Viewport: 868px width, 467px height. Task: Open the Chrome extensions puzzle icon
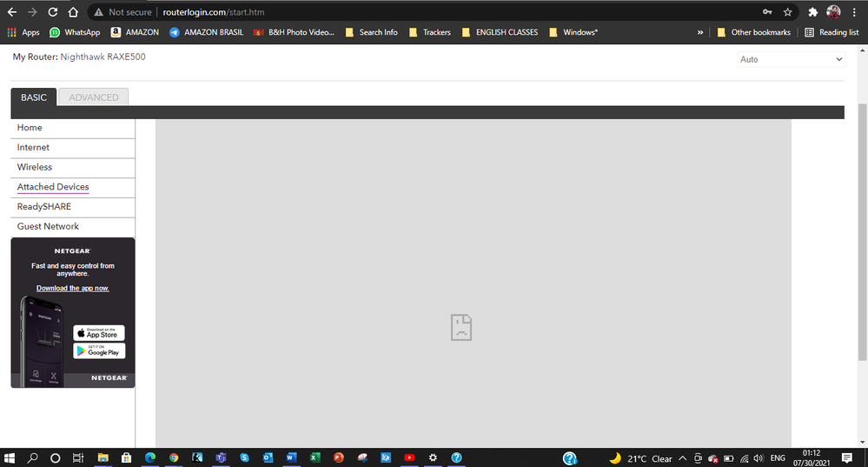click(x=812, y=12)
